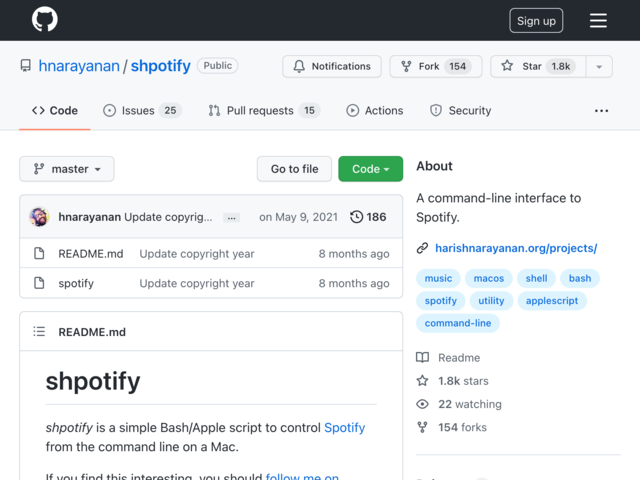Click the Notifications bell button
The width and height of the screenshot is (640, 480).
332,66
